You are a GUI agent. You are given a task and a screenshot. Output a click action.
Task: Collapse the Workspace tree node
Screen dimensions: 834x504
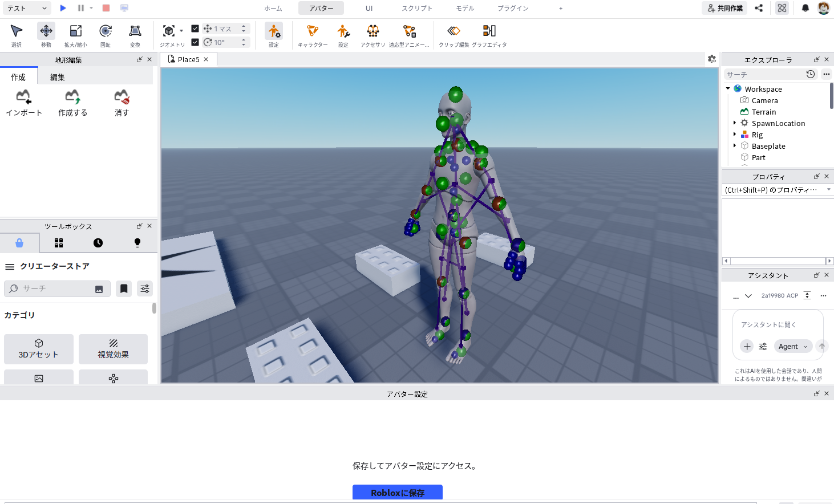(728, 88)
